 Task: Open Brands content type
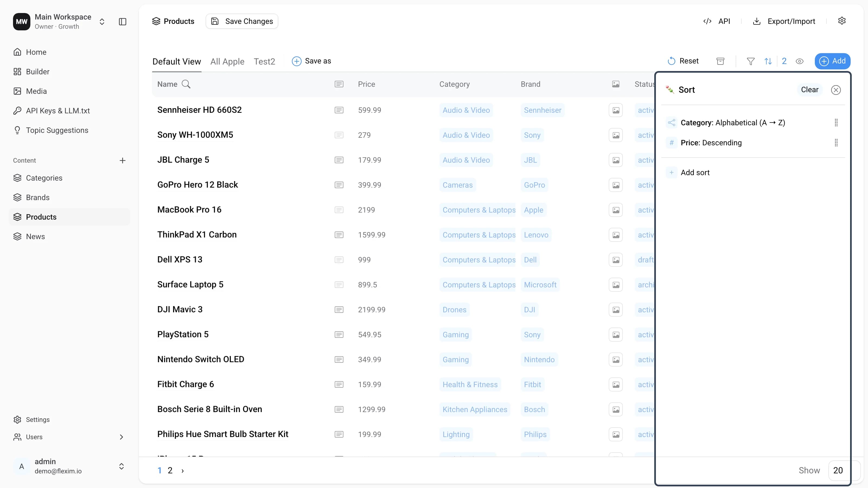[69, 197]
